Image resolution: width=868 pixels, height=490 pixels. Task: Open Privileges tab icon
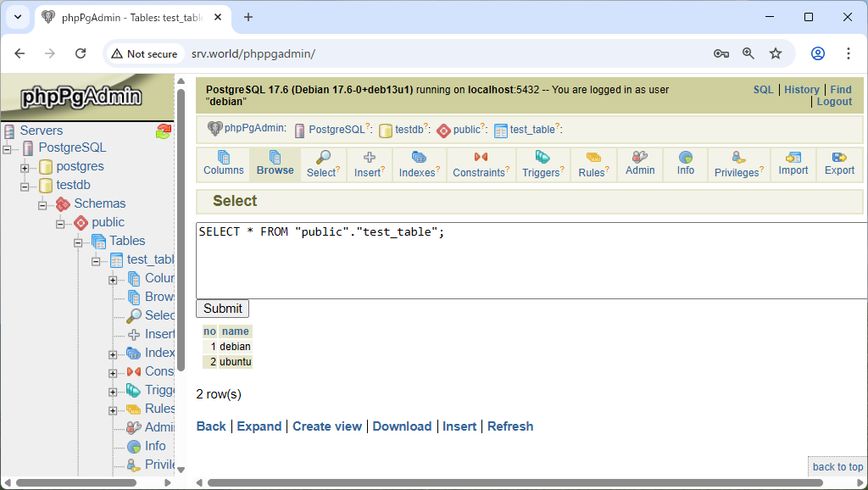(x=738, y=157)
